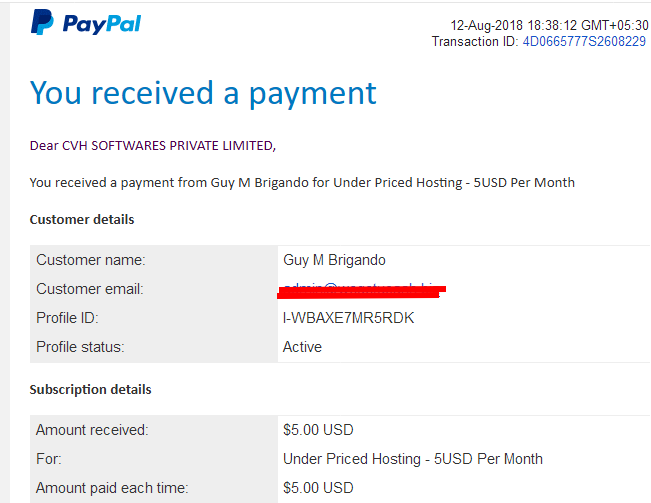The height and width of the screenshot is (503, 651).
Task: Open the transaction ID 4D0665777S2608229 link
Action: (x=584, y=42)
